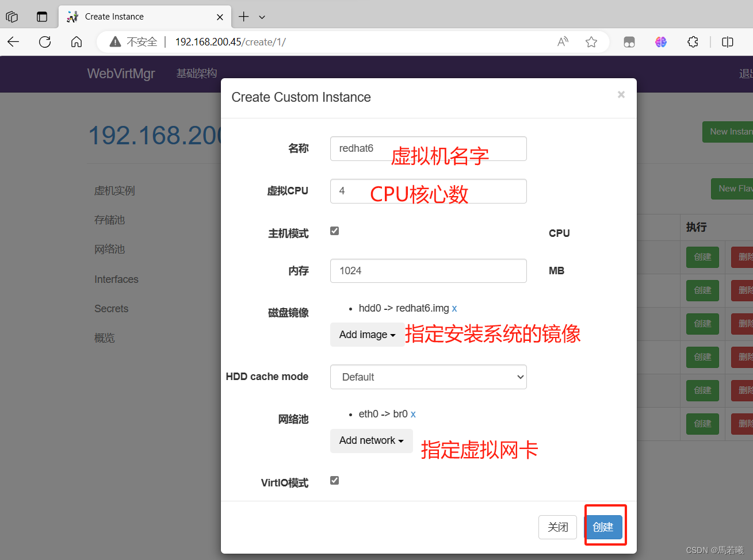
Task: Open the Add network dropdown
Action: click(x=372, y=440)
